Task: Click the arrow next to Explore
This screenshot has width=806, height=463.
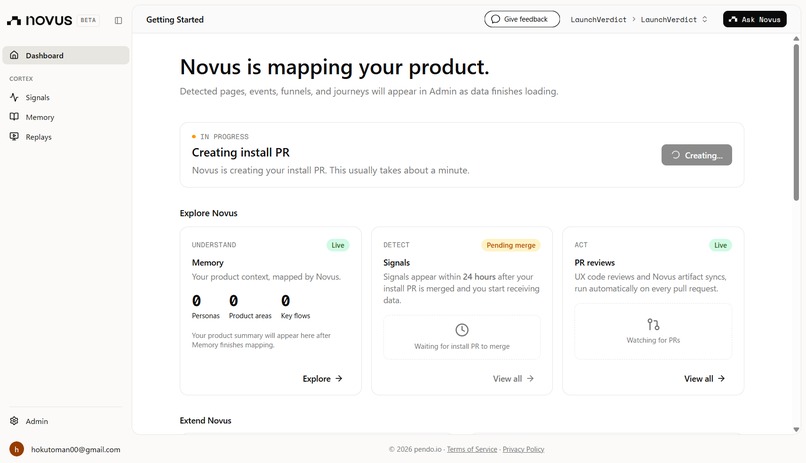Action: coord(339,379)
